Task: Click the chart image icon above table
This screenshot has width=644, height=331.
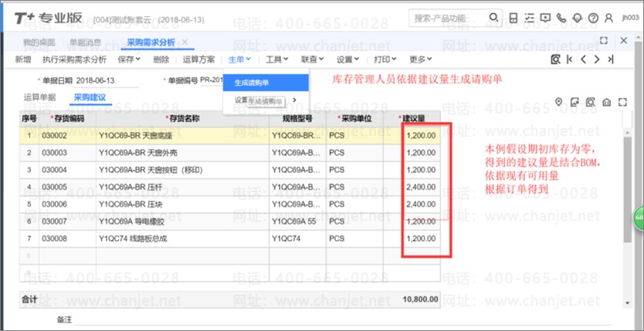Action: [x=575, y=102]
